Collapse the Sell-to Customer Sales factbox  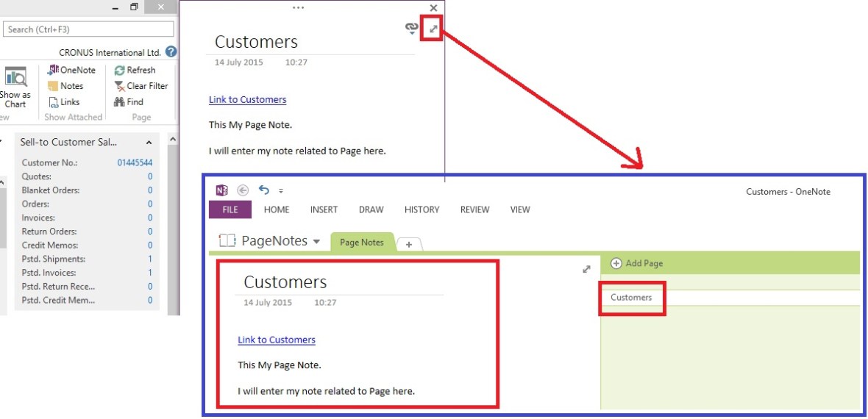click(149, 143)
